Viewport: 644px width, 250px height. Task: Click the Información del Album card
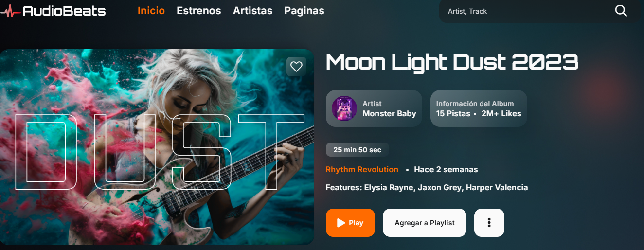479,108
